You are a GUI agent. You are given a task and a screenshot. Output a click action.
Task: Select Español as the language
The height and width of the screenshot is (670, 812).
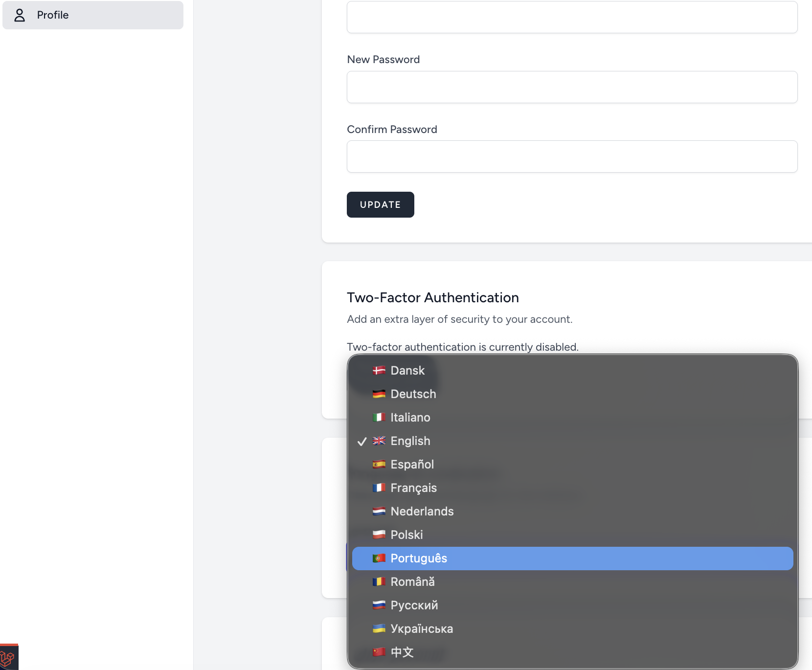coord(412,464)
